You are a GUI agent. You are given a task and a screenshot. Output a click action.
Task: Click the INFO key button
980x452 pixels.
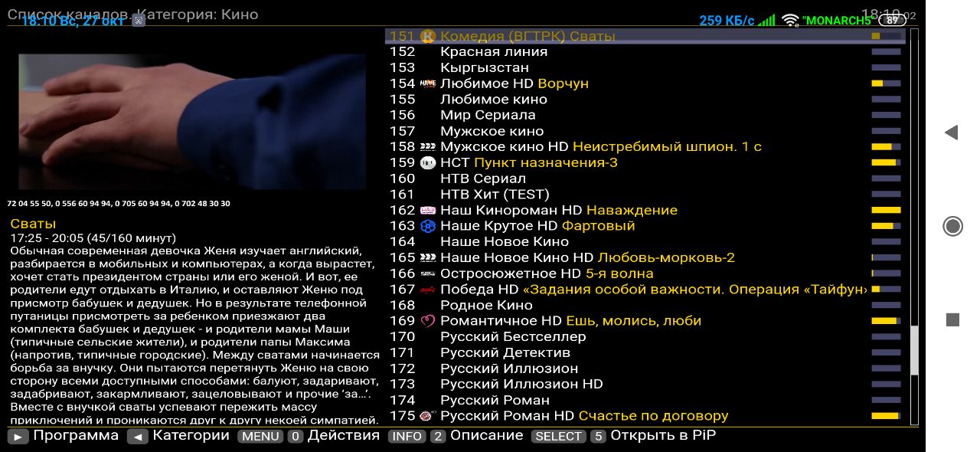click(x=407, y=437)
